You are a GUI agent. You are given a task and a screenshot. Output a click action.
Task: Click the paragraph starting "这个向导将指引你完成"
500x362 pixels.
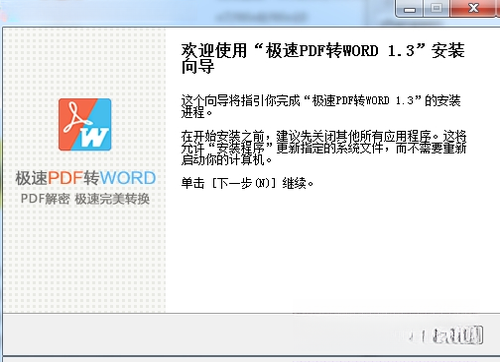click(321, 106)
